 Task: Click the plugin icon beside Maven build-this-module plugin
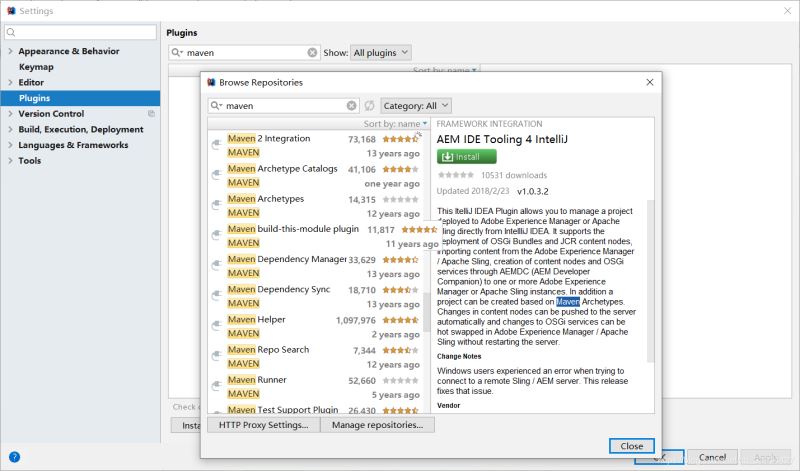[x=217, y=235]
